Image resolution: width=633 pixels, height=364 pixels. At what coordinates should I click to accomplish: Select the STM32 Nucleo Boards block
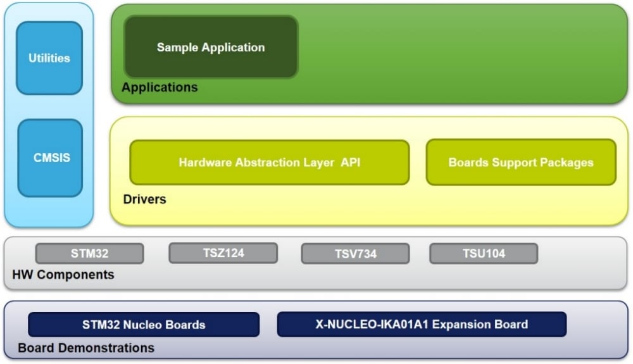(144, 325)
